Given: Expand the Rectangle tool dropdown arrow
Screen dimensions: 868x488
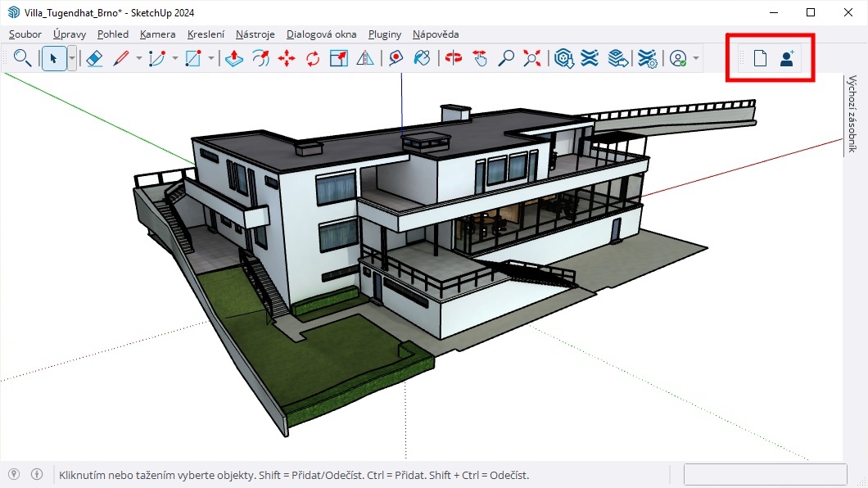Looking at the screenshot, I should click(x=211, y=58).
